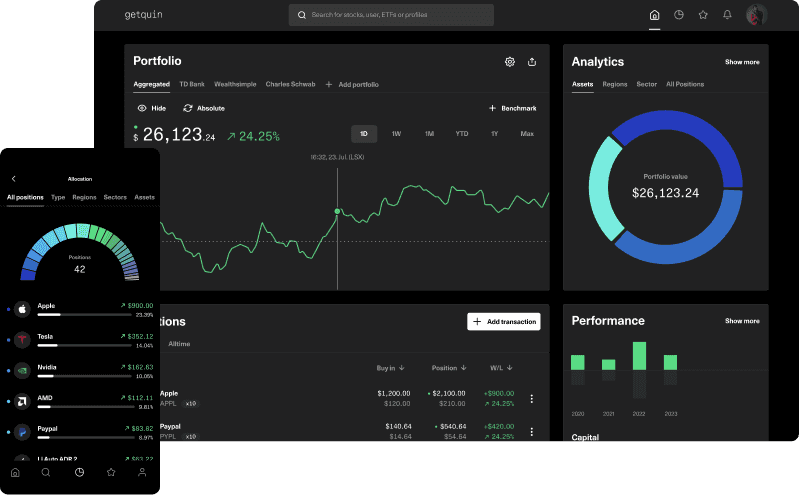Open the three-dot menu for Apple position

point(532,399)
